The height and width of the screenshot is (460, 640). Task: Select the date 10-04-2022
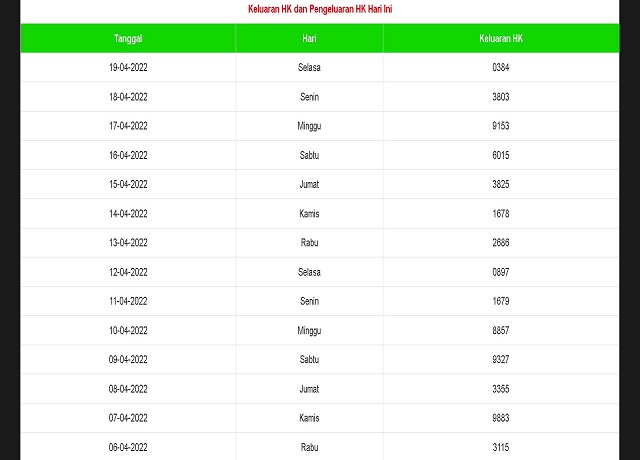tap(128, 331)
